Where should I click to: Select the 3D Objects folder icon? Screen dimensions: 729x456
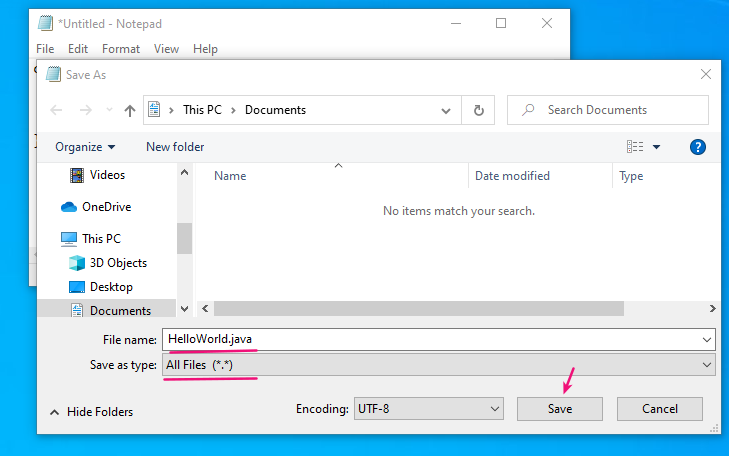[77, 263]
